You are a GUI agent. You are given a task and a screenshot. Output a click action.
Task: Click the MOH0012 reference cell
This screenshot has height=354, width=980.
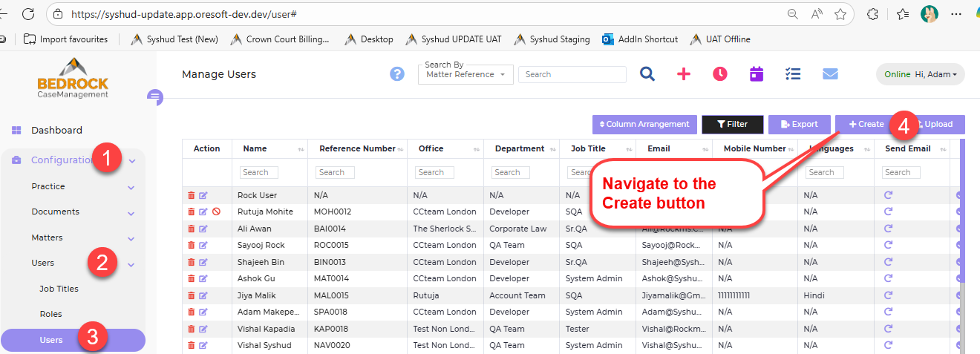[333, 212]
